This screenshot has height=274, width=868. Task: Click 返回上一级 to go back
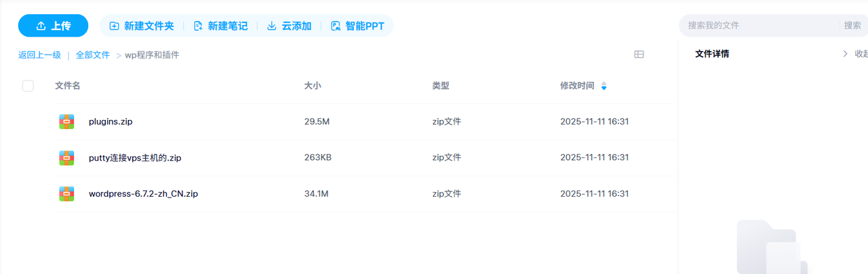tap(39, 55)
